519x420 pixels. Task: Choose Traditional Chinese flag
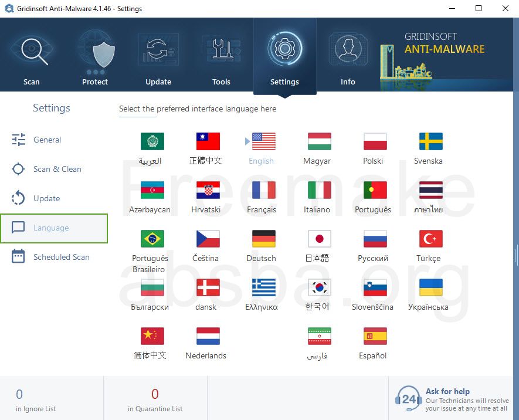[208, 141]
